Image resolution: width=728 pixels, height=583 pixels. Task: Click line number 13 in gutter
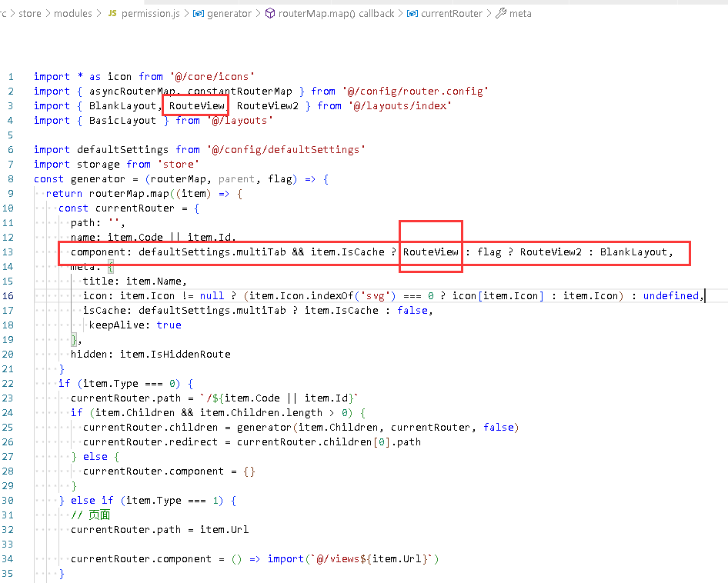8,252
